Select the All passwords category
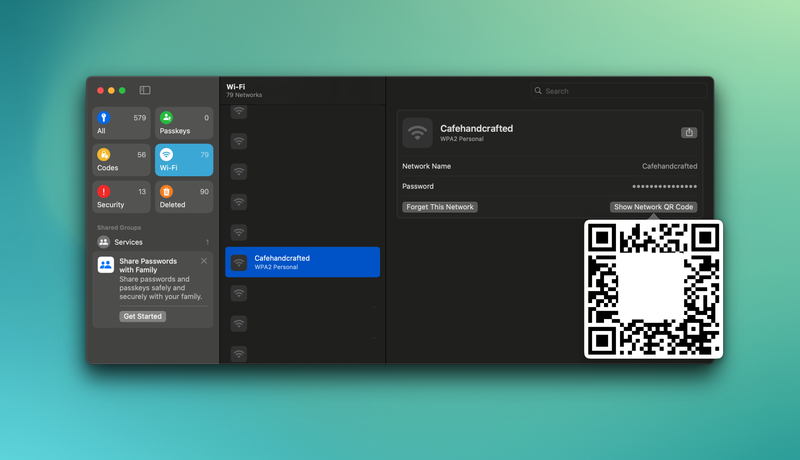 (x=121, y=123)
